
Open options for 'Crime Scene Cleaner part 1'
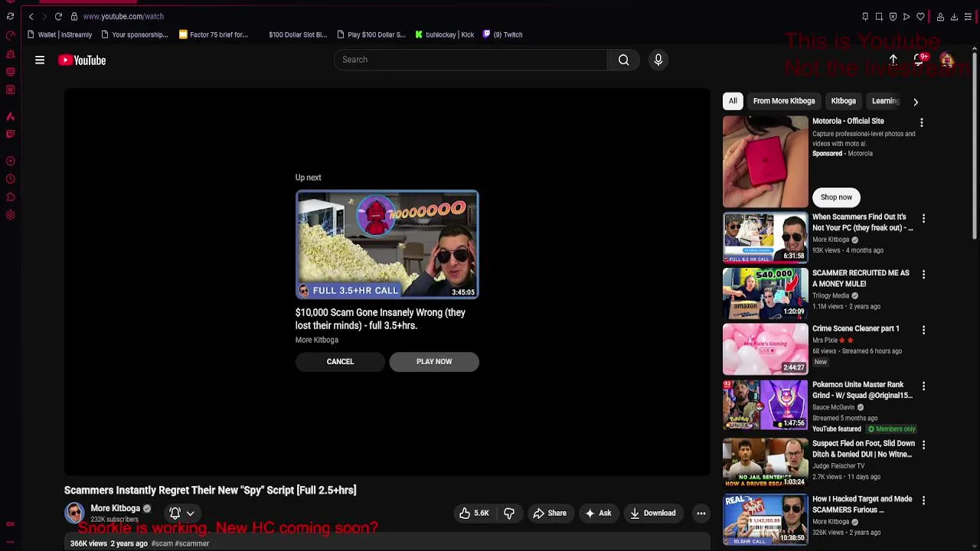(923, 331)
